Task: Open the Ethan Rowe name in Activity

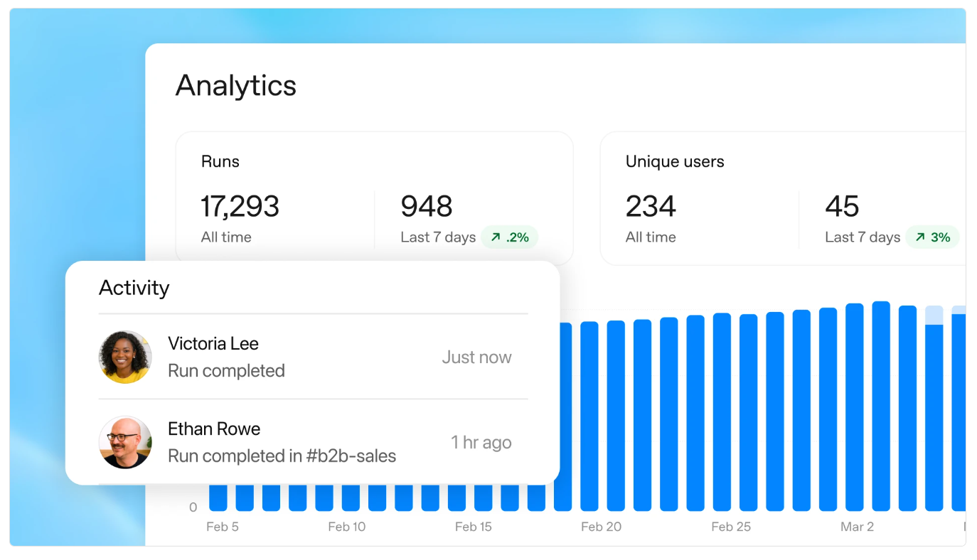Action: pyautogui.click(x=214, y=429)
